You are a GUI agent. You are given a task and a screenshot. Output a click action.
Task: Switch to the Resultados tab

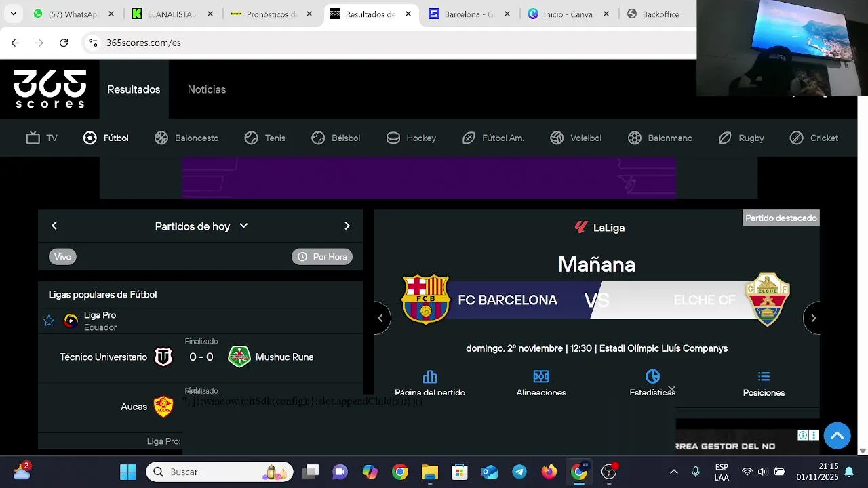pyautogui.click(x=134, y=89)
